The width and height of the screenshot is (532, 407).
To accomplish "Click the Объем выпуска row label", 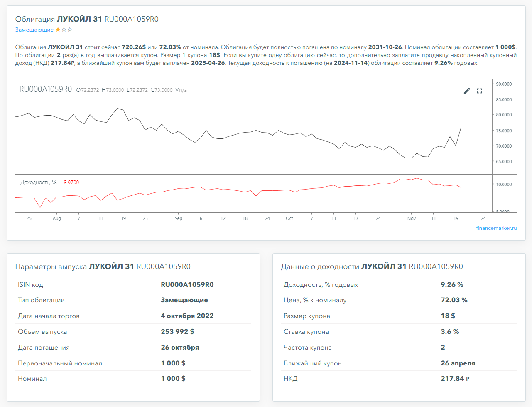I will coord(42,332).
